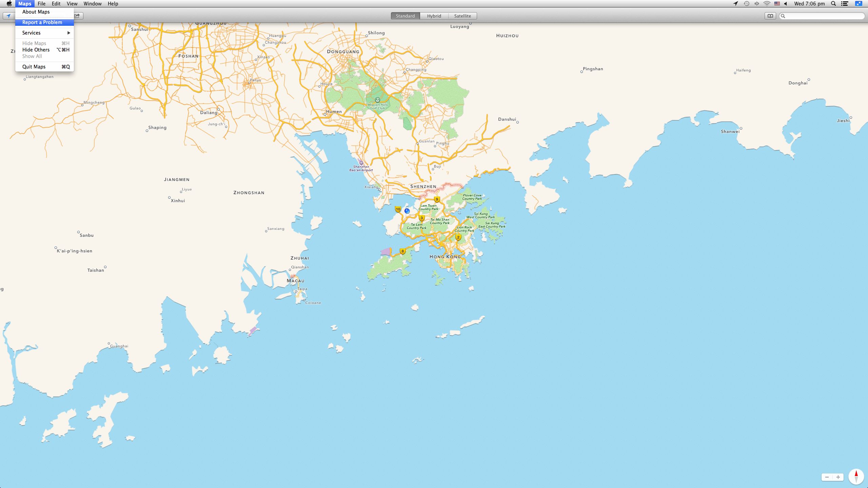Open the Bookmarks book icon

click(x=770, y=16)
